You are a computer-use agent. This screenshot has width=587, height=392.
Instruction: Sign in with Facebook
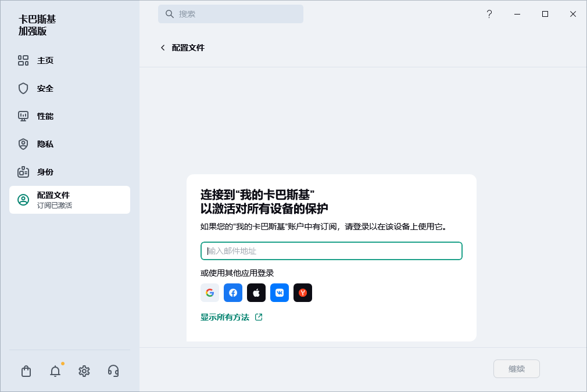point(233,293)
